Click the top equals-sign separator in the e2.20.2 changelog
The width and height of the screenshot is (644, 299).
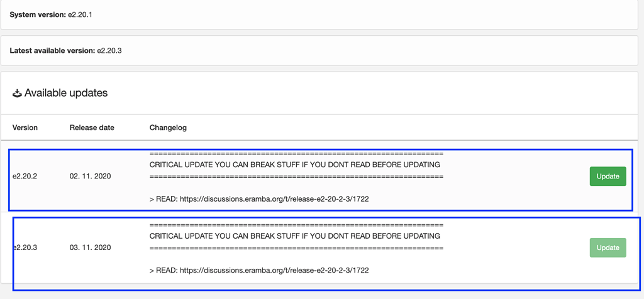coord(296,154)
